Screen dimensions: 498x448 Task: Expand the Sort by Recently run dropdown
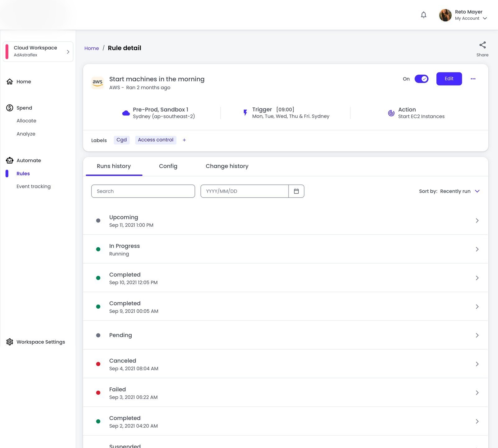(x=449, y=191)
